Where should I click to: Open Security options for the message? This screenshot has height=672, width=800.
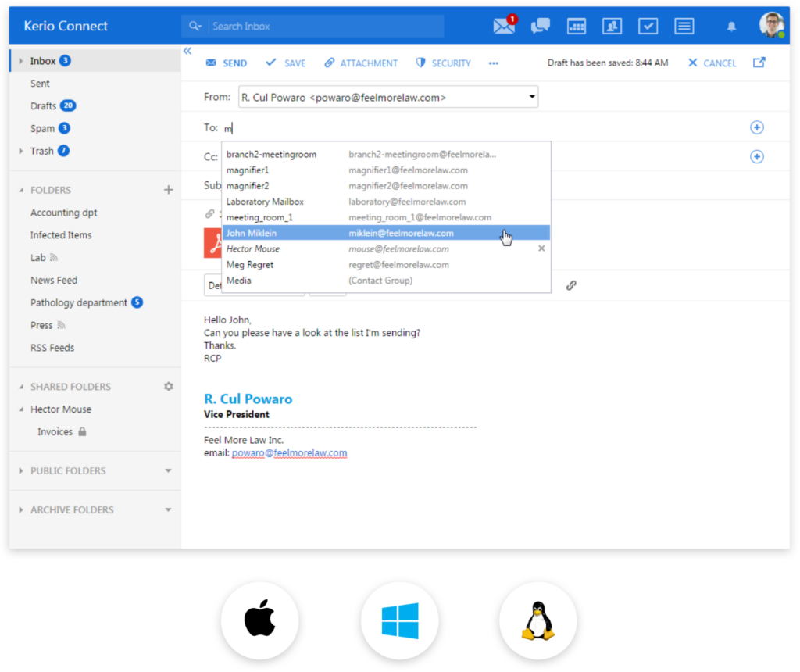click(x=444, y=63)
